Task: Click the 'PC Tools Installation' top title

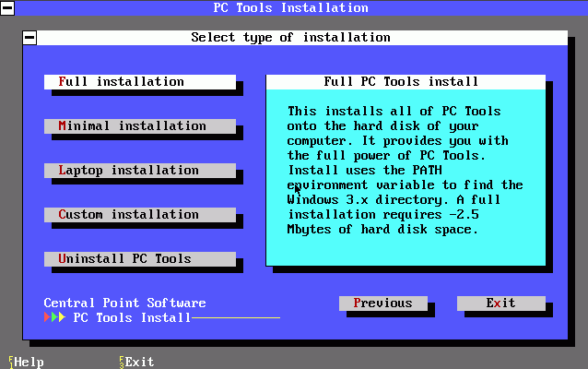Action: click(290, 8)
